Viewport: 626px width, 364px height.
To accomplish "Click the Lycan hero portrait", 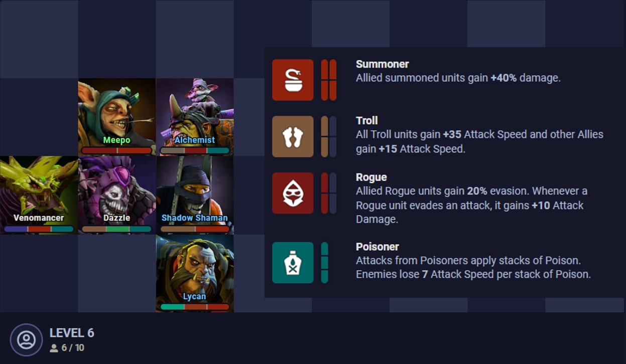I will tap(195, 273).
